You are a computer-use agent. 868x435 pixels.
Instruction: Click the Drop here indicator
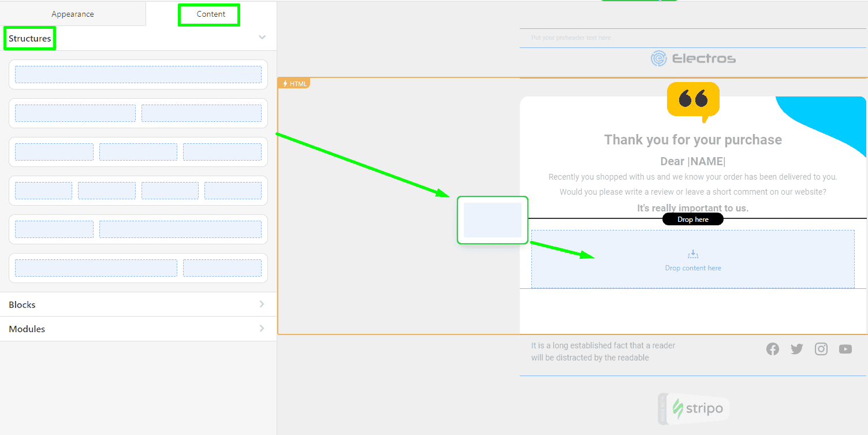tap(692, 219)
